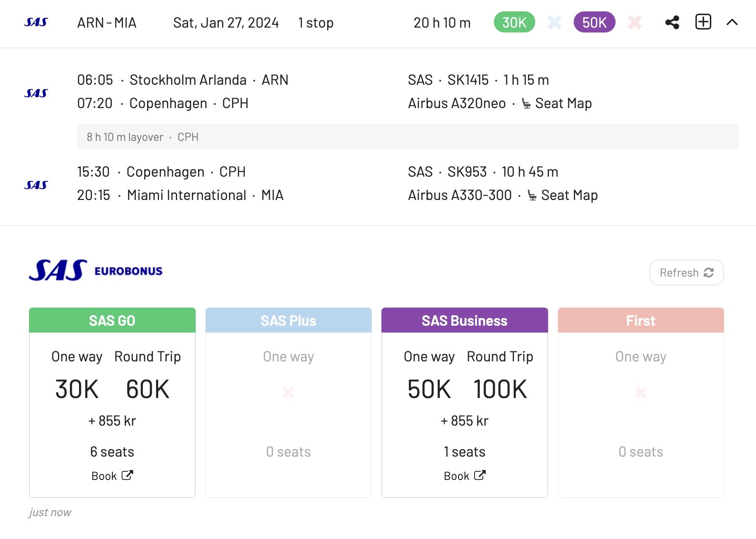
Task: Click the 1 seats text
Action: coord(465,452)
